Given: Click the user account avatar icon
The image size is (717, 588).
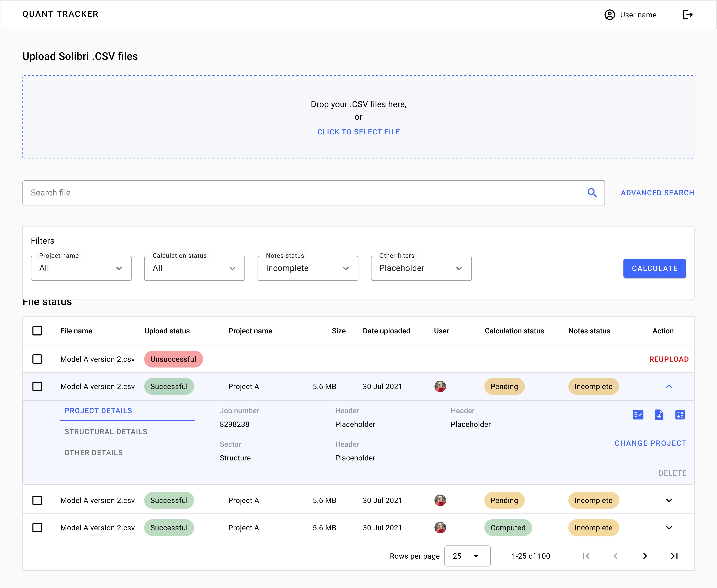Looking at the screenshot, I should [610, 15].
